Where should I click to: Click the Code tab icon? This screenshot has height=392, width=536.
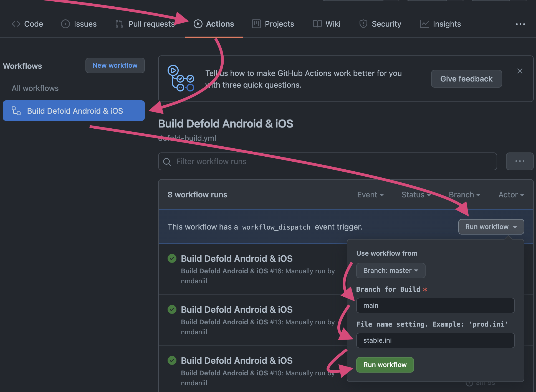pyautogui.click(x=16, y=24)
